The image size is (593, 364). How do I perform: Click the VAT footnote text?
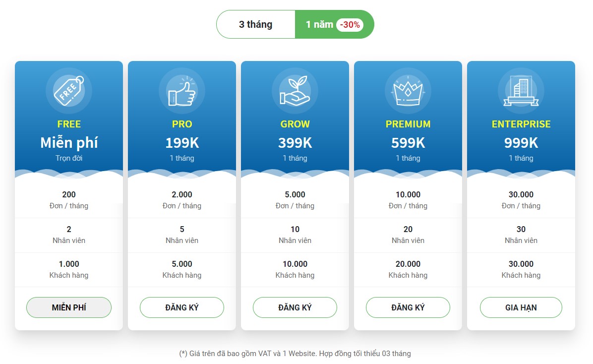point(295,354)
